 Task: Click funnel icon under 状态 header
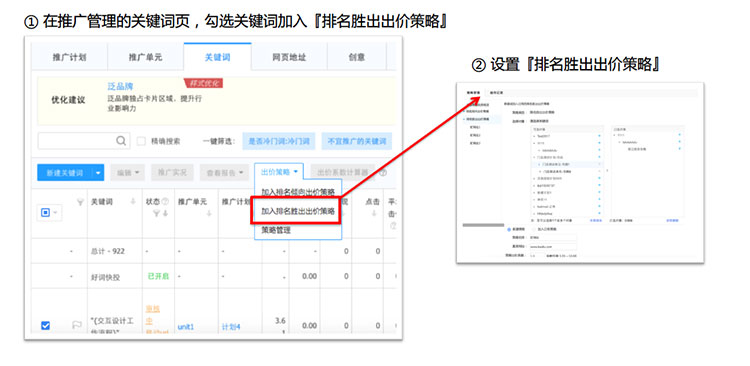[155, 214]
